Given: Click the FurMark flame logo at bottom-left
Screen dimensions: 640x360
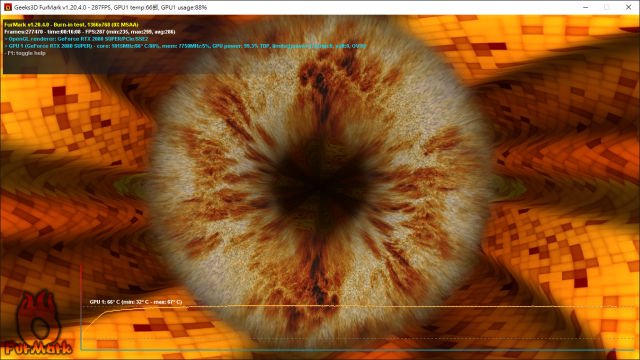Looking at the screenshot, I should 38,316.
